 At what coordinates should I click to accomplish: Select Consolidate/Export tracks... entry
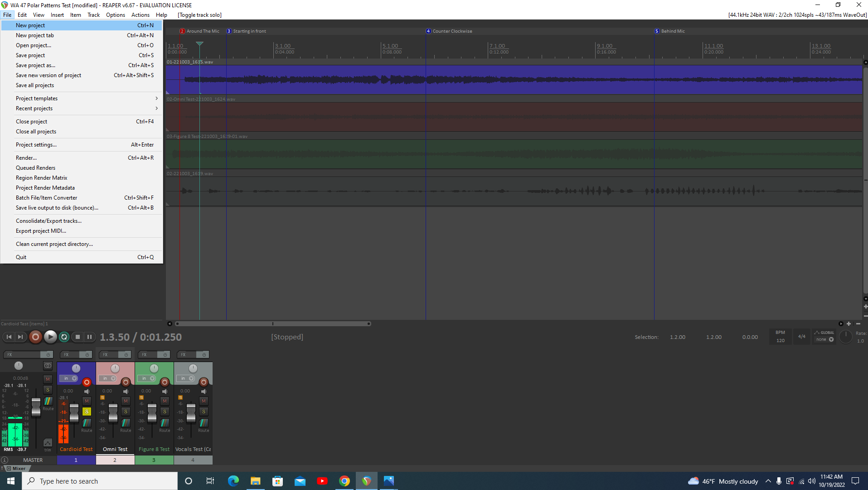point(82,221)
